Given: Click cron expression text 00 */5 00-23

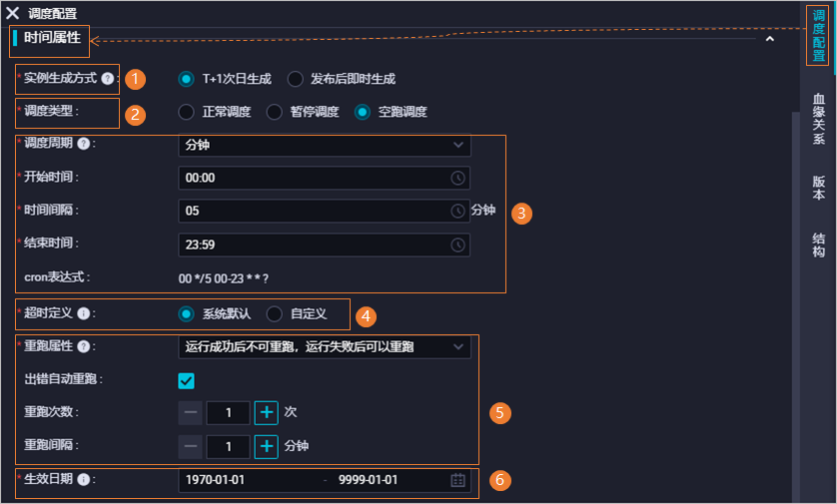Looking at the screenshot, I should pos(224,278).
